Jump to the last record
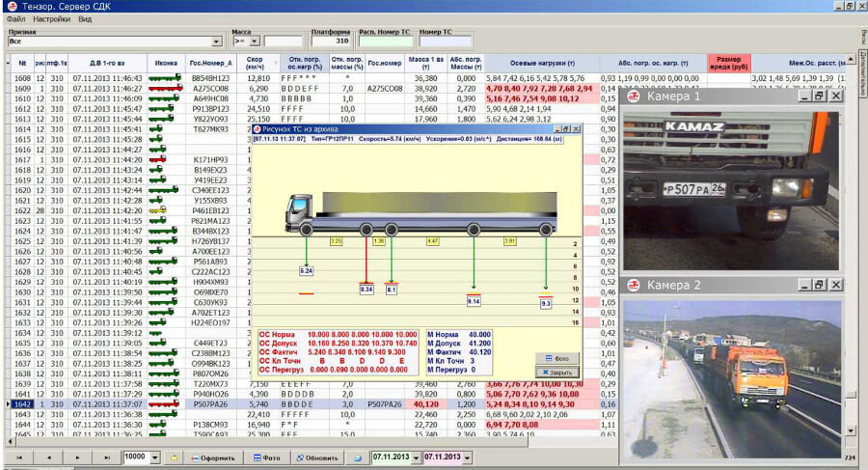The image size is (868, 470). point(106,457)
